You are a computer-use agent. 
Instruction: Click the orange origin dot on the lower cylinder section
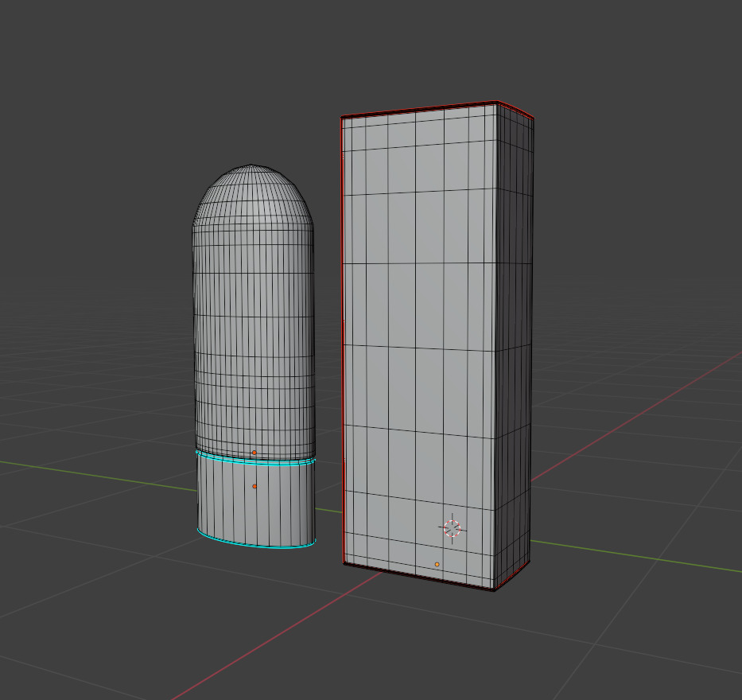point(254,486)
